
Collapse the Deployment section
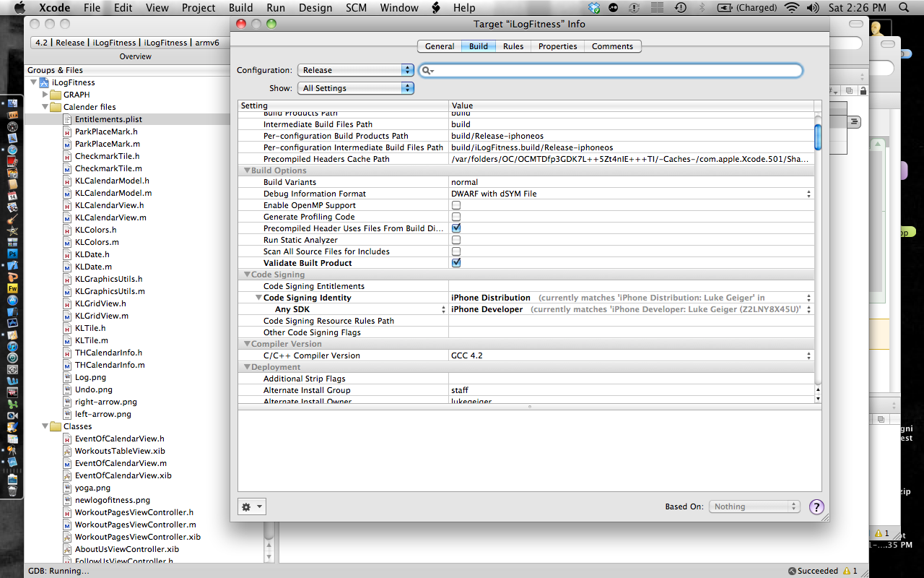click(247, 367)
